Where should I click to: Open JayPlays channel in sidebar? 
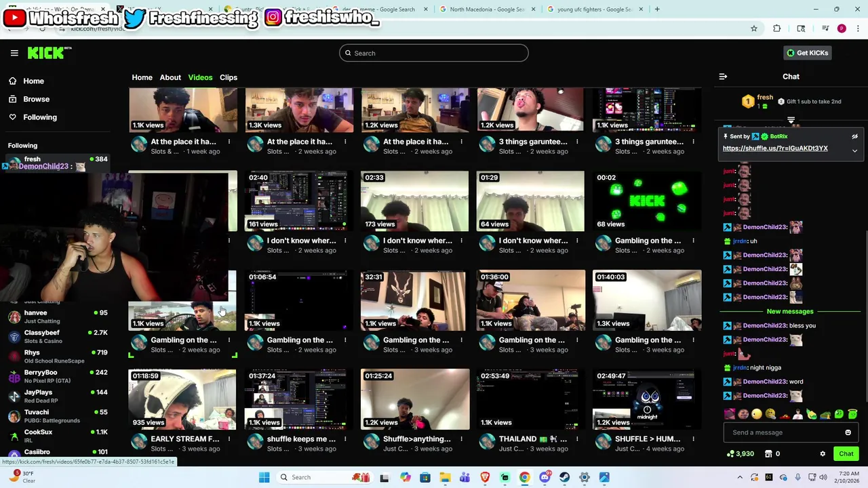pyautogui.click(x=58, y=396)
